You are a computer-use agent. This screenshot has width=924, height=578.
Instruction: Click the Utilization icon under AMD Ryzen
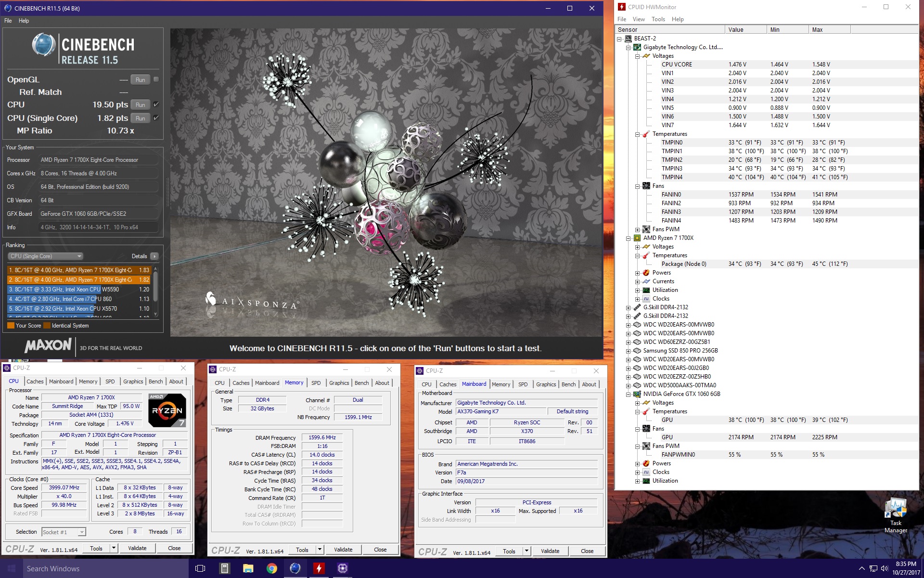[646, 290]
